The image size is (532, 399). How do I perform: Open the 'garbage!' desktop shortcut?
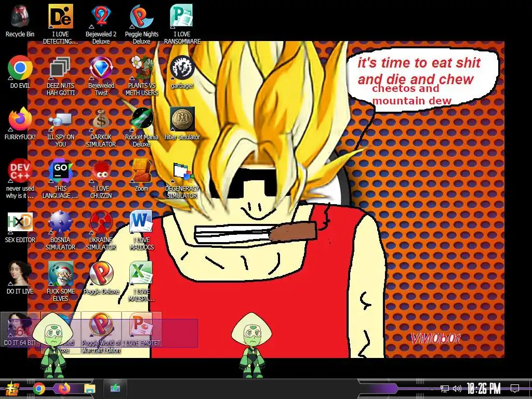182,72
